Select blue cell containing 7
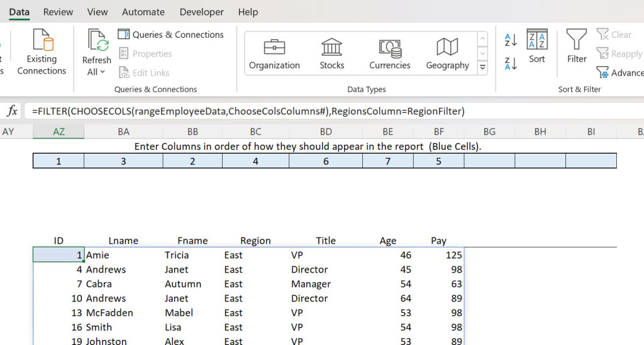The image size is (644, 345). 387,161
